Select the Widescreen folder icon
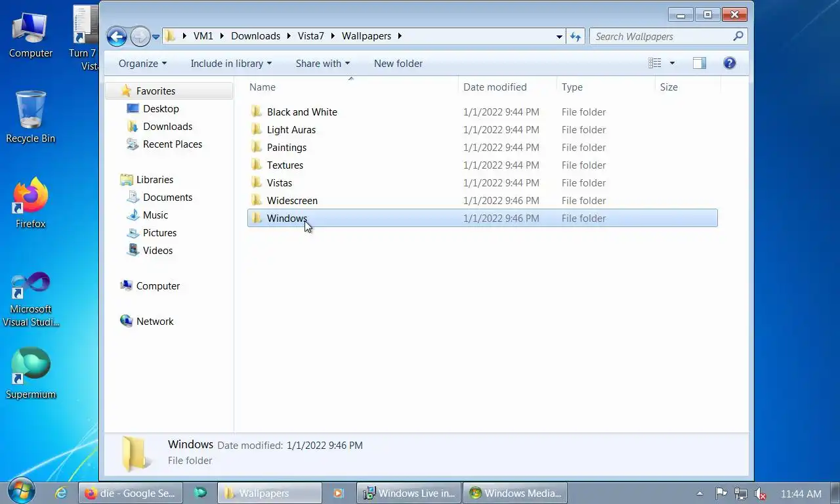Viewport: 840px width, 504px height. click(x=257, y=201)
